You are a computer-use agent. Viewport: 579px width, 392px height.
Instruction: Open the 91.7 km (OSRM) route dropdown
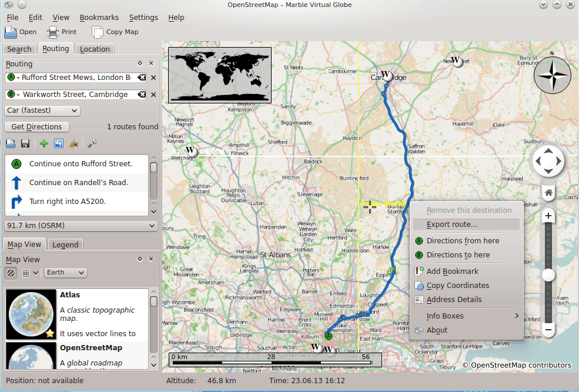tap(81, 226)
